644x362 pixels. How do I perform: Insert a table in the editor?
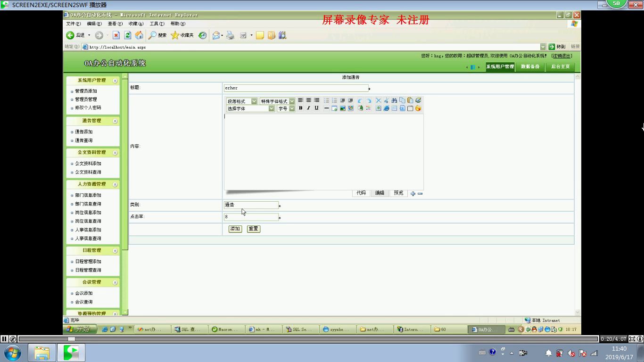394,108
